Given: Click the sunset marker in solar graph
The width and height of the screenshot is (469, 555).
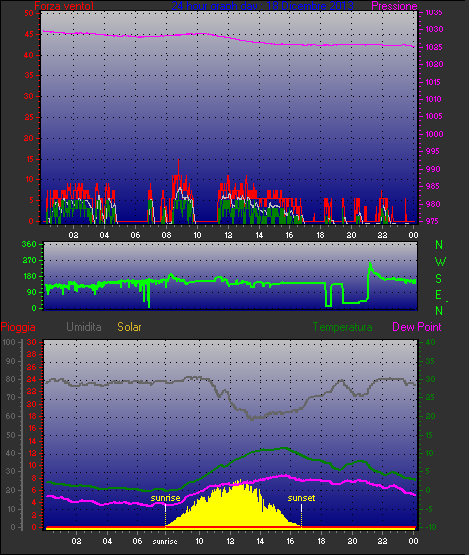Looking at the screenshot, I should (301, 498).
